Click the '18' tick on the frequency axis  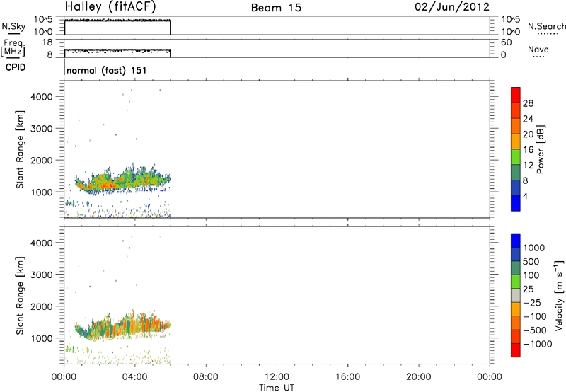47,42
